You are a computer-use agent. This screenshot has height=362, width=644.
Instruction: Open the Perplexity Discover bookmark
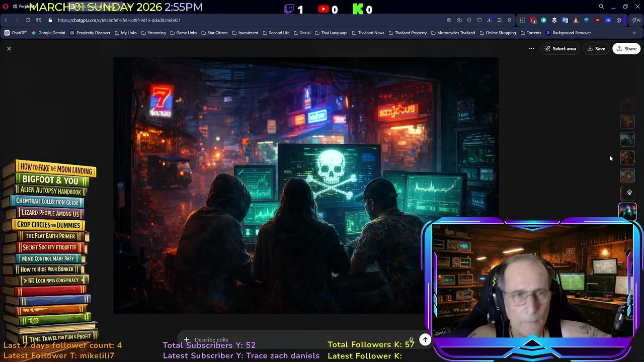pos(90,33)
